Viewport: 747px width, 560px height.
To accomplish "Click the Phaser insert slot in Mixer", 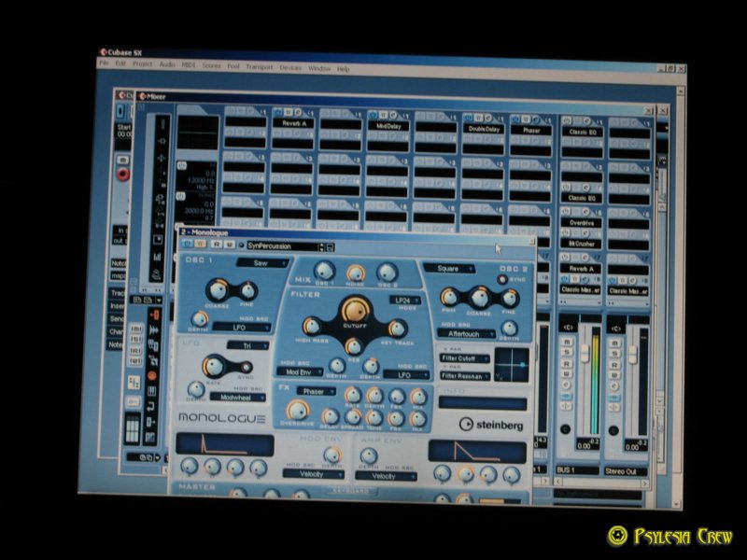I will tap(531, 131).
